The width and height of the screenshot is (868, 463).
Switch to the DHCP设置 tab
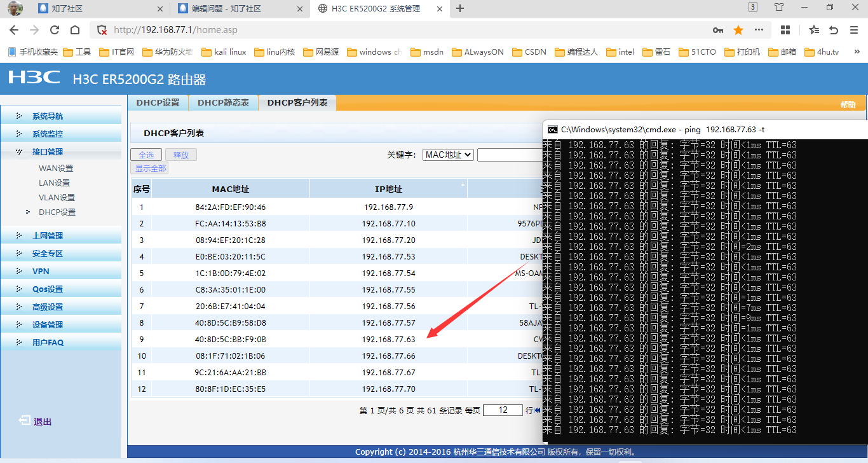coord(158,102)
